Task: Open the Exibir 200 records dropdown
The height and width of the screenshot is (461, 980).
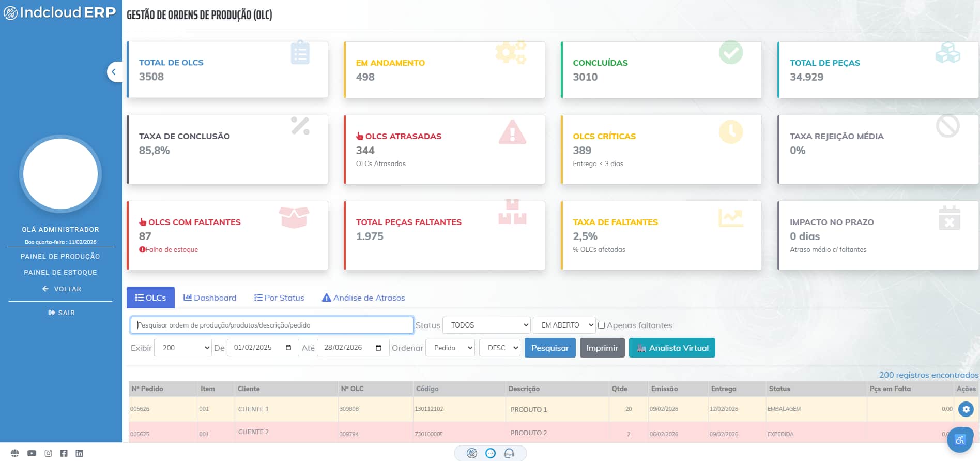Action: [183, 348]
